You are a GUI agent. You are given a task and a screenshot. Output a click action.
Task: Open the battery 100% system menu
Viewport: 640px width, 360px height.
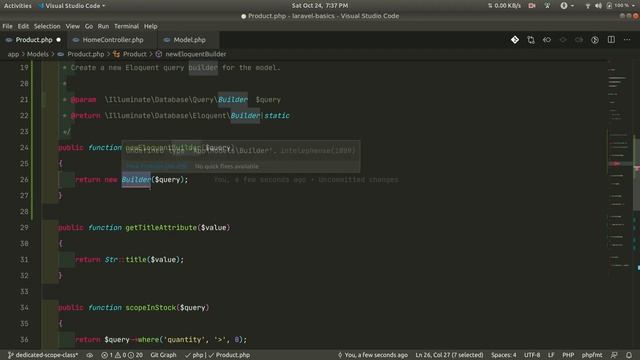pyautogui.click(x=621, y=6)
